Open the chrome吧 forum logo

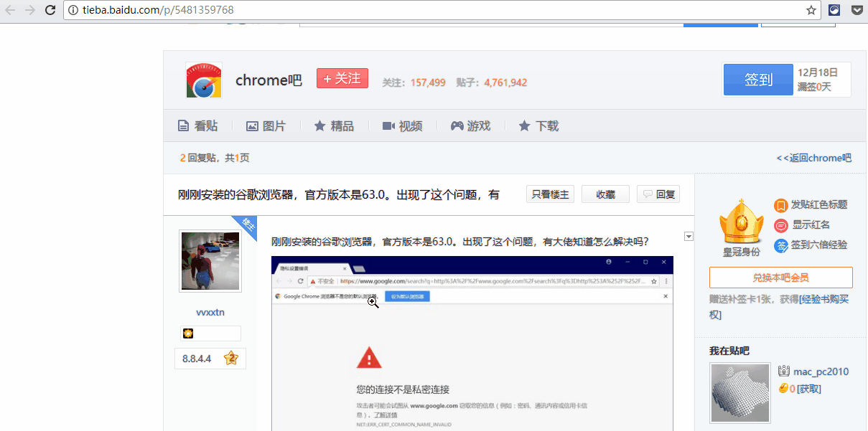pyautogui.click(x=204, y=80)
